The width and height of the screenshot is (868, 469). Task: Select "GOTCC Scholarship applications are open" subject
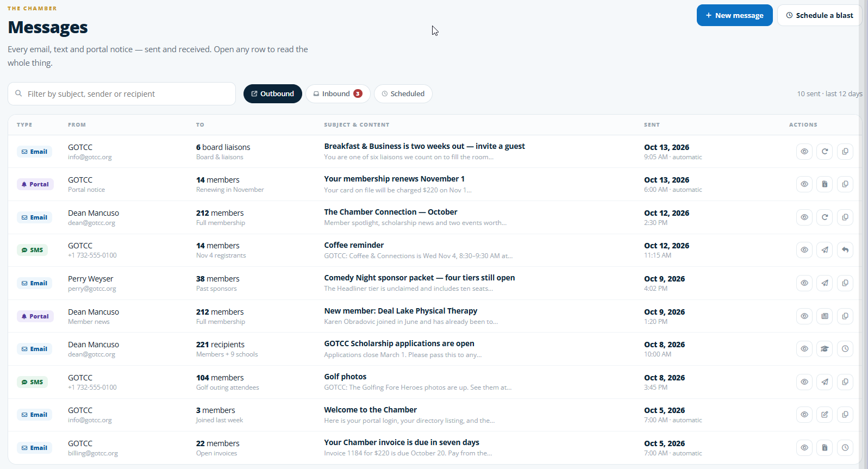pos(399,343)
